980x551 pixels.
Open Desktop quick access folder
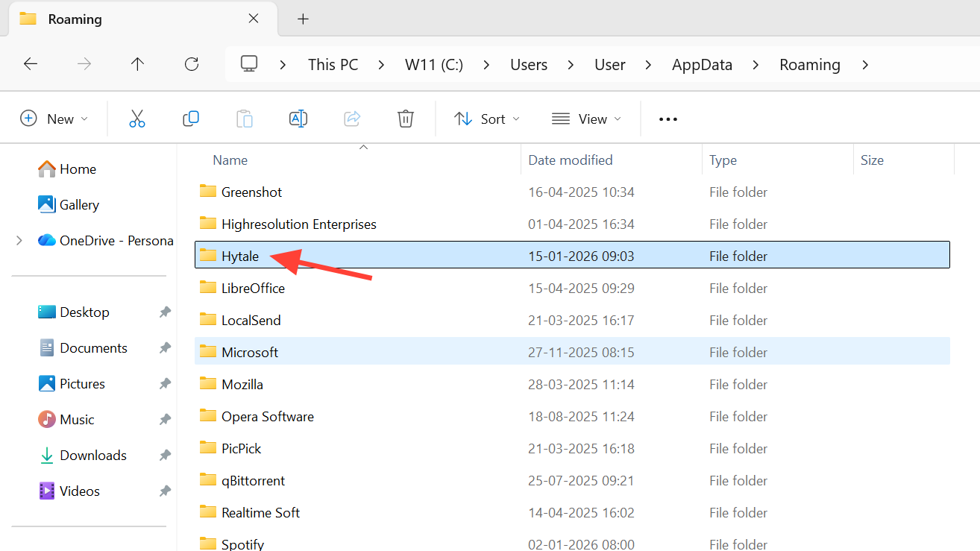(x=74, y=312)
